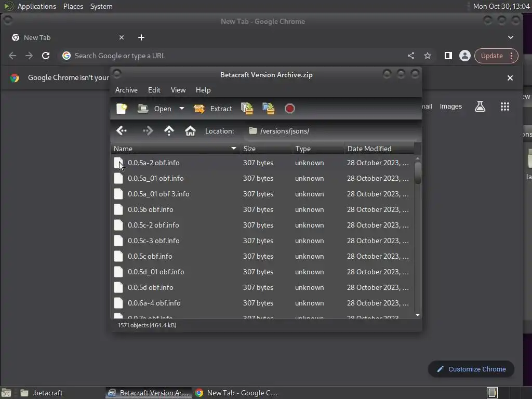Click the Extract button
The width and height of the screenshot is (532, 399).
(212, 109)
